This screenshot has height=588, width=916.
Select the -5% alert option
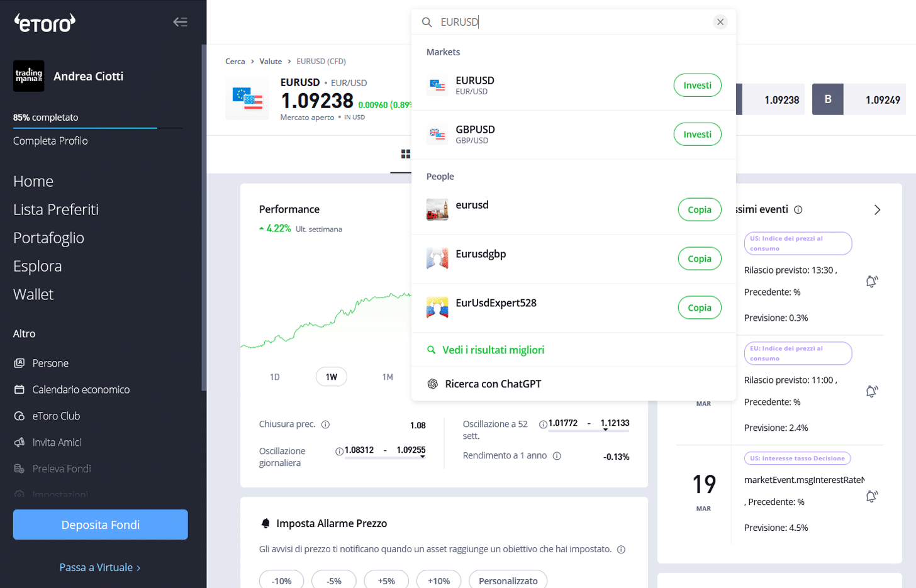[x=334, y=580]
